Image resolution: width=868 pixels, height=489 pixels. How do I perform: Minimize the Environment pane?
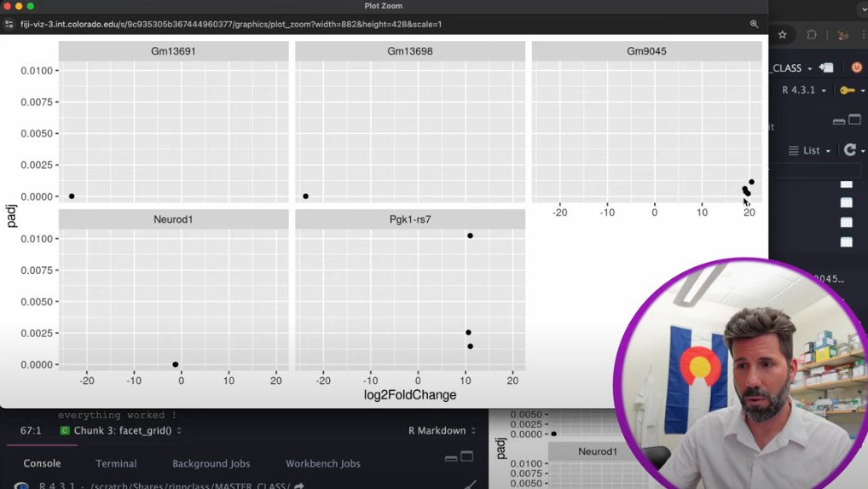click(839, 120)
